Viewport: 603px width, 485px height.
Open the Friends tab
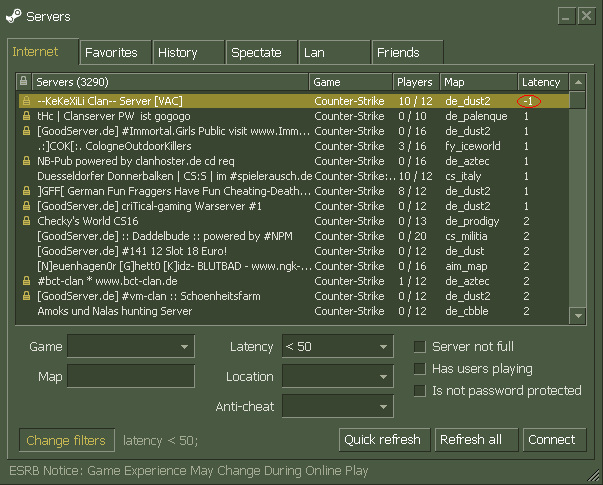point(408,52)
